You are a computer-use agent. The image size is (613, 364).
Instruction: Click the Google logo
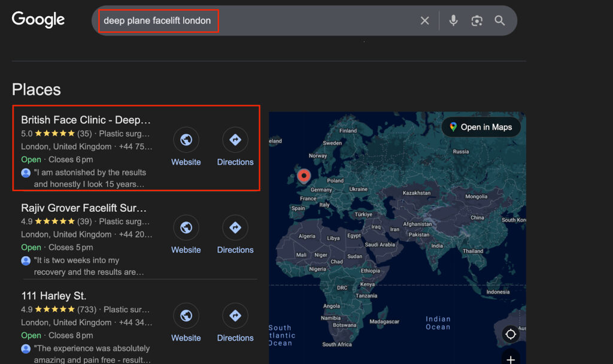coord(38,20)
